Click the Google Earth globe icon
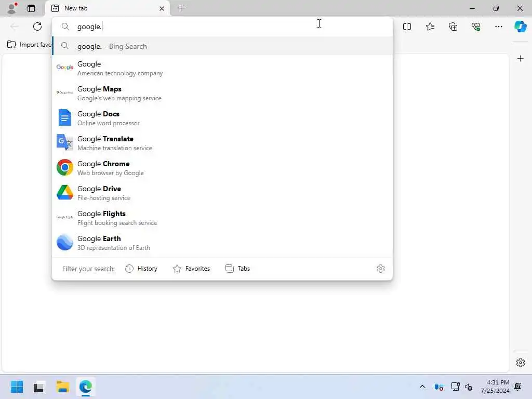Viewport: 532px width, 399px height. pos(65,242)
